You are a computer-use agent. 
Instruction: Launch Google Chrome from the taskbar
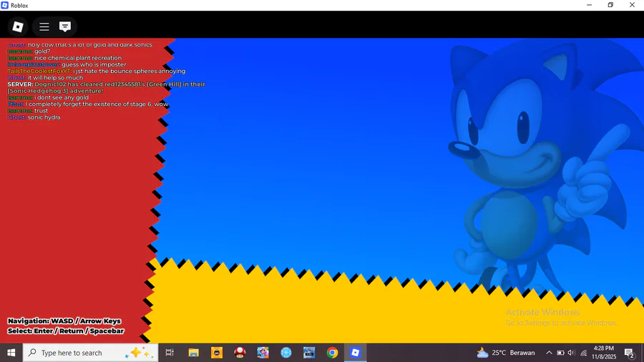[332, 353]
